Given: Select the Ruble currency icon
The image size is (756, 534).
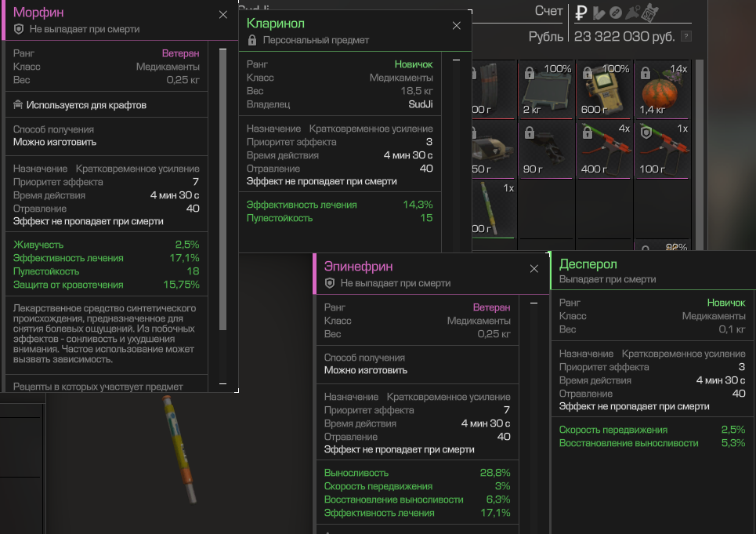Looking at the screenshot, I should coord(581,12).
